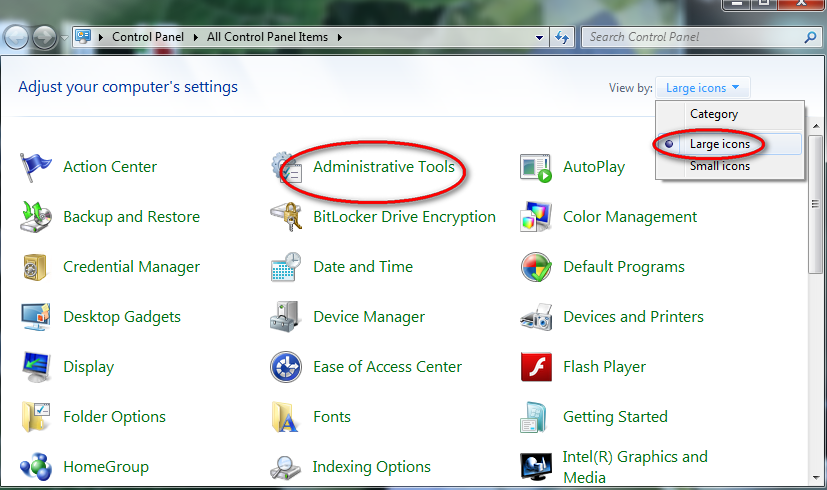Open the Default Programs icon
The height and width of the screenshot is (490, 827).
536,267
